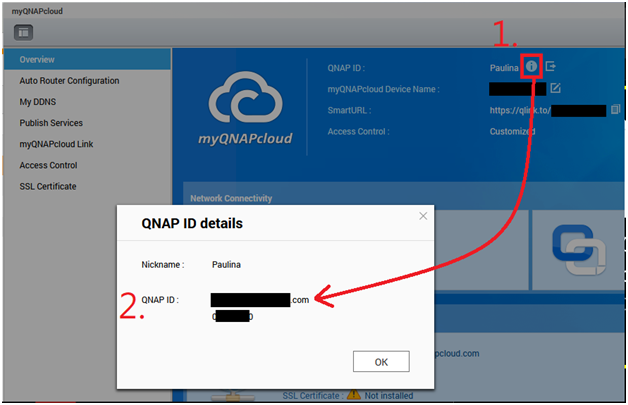The width and height of the screenshot is (628, 405).
Task: Click the myQNAPcloud Link chain icon tile
Action: click(x=579, y=250)
